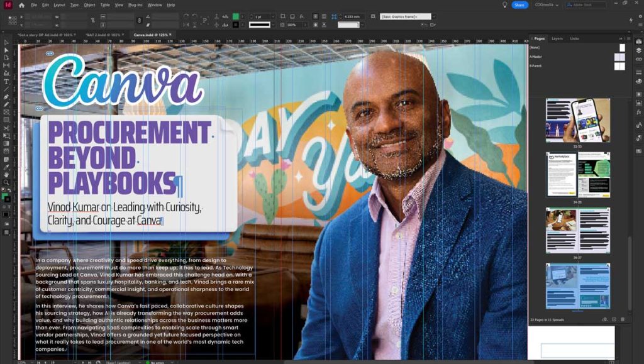Toggle formatting affects text button
644x364 pixels.
click(x=9, y=207)
